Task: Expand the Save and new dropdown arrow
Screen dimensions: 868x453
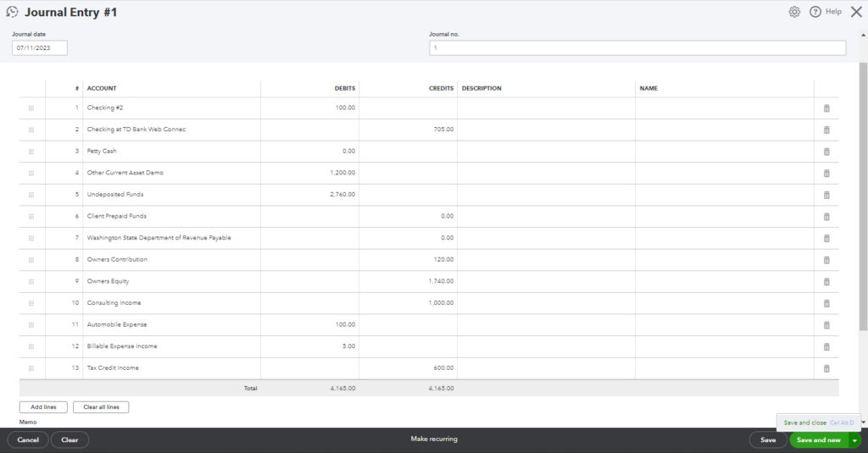Action: tap(854, 440)
